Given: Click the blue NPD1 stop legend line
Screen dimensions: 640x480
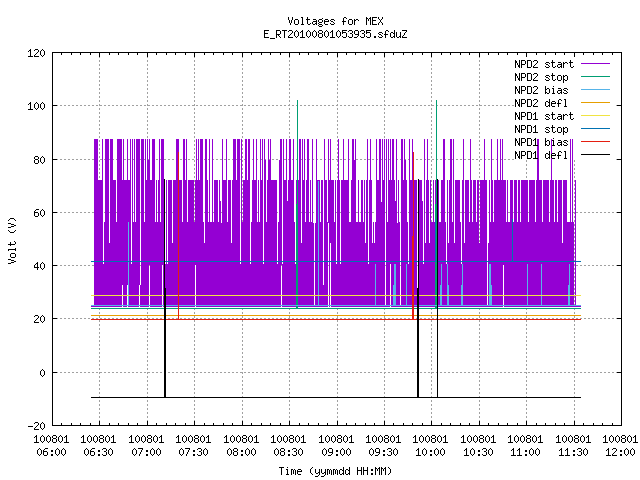Looking at the screenshot, I should [x=596, y=129].
